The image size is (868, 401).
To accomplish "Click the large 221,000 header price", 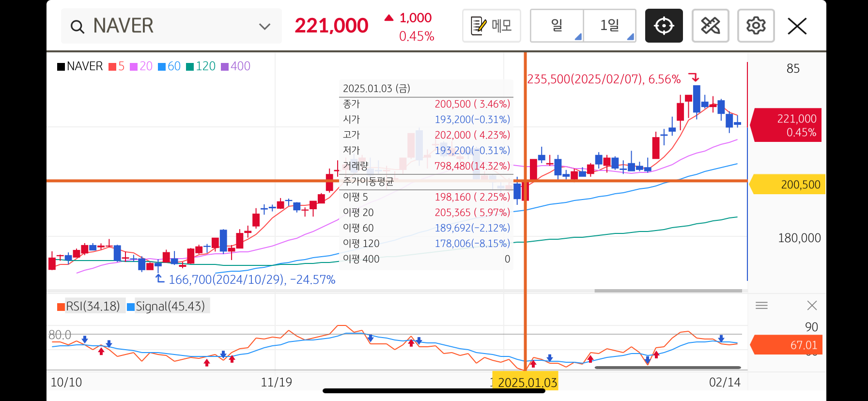I will (x=332, y=26).
